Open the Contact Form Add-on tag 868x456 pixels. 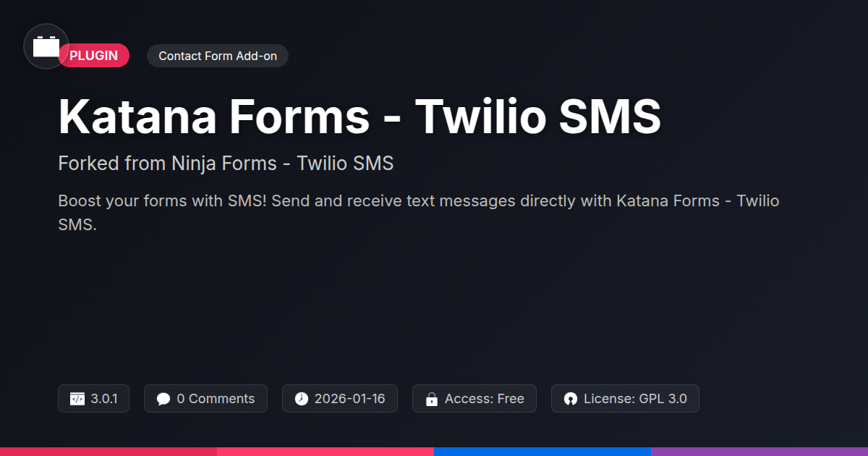coord(218,56)
